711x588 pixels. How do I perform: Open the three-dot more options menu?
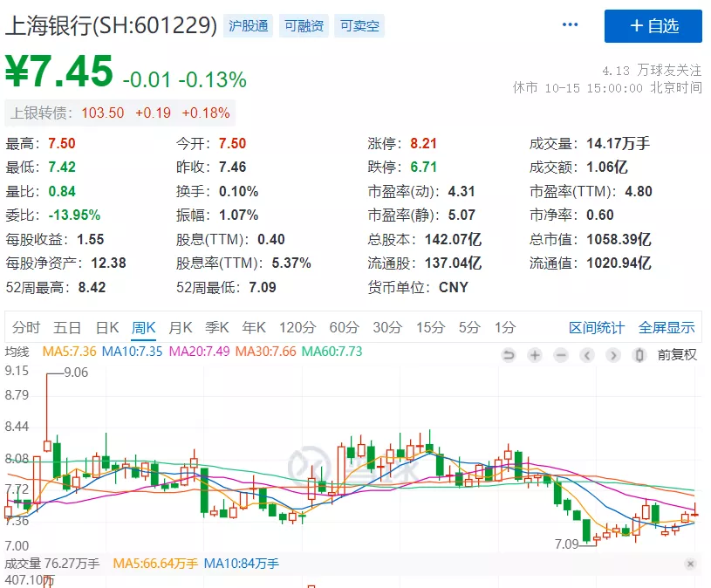570,24
